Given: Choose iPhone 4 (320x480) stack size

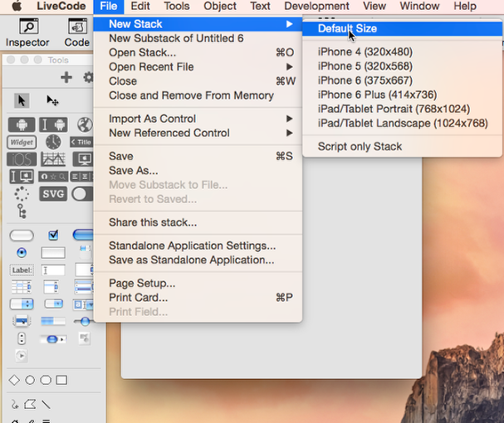Looking at the screenshot, I should (x=402, y=51).
